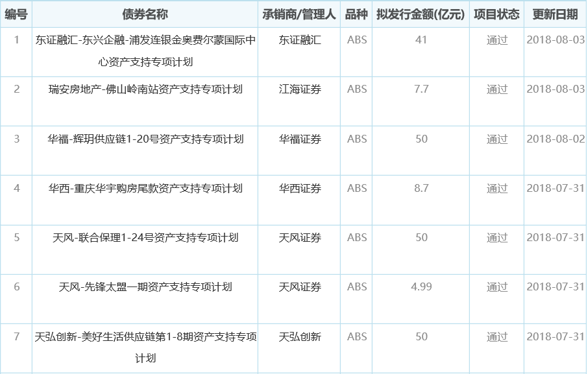
Task: Click ABS type in row 6
Action: point(356,286)
